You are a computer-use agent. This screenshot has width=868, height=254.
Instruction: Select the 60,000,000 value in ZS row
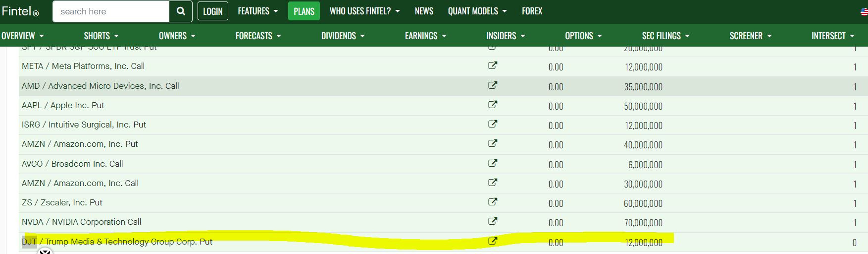[x=644, y=203]
